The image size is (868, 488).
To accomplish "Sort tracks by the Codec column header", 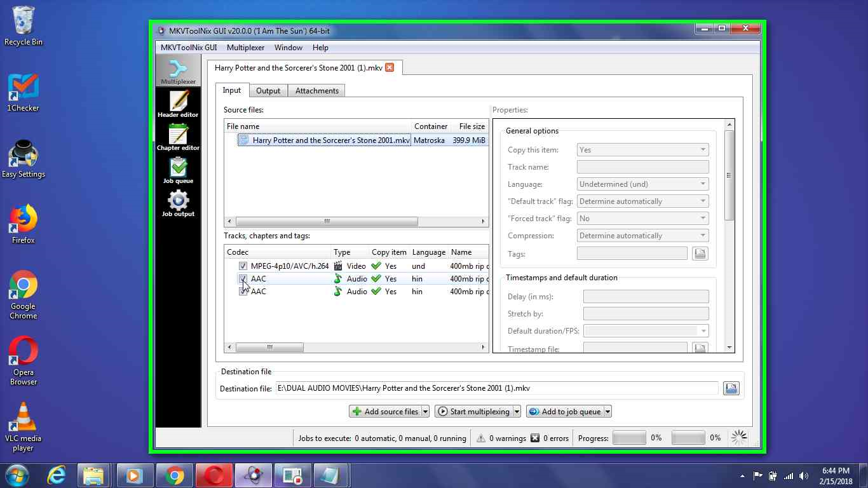I will pos(278,252).
